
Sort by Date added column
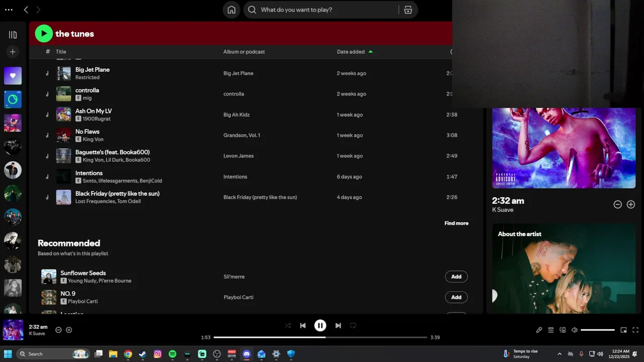tap(351, 52)
